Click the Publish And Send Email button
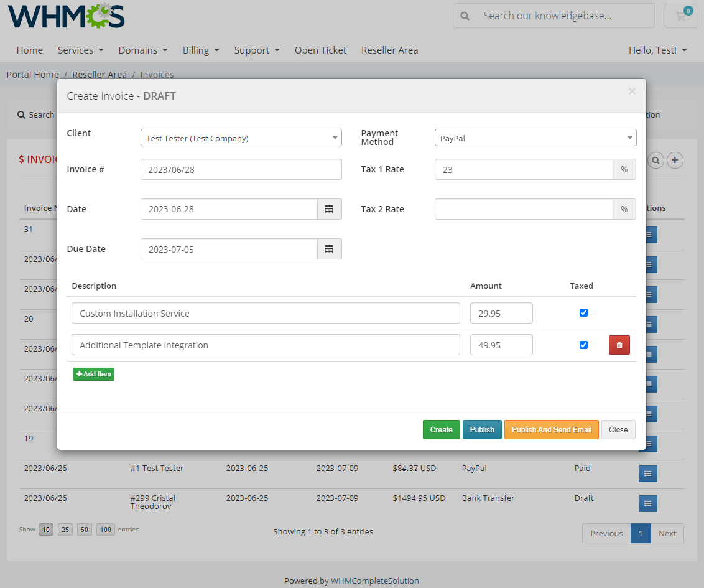Viewport: 704px width, 588px height. pos(551,429)
